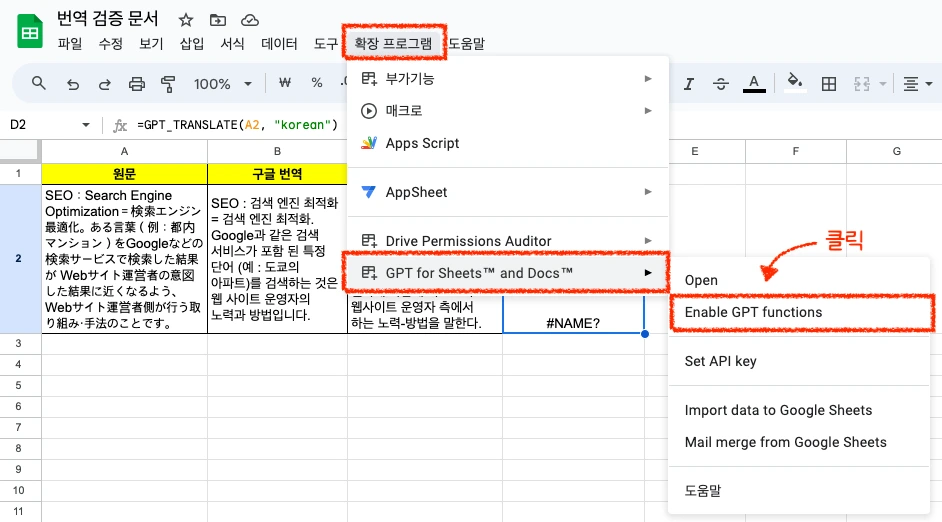942x522 pixels.
Task: Print the spreadsheet
Action: (136, 84)
